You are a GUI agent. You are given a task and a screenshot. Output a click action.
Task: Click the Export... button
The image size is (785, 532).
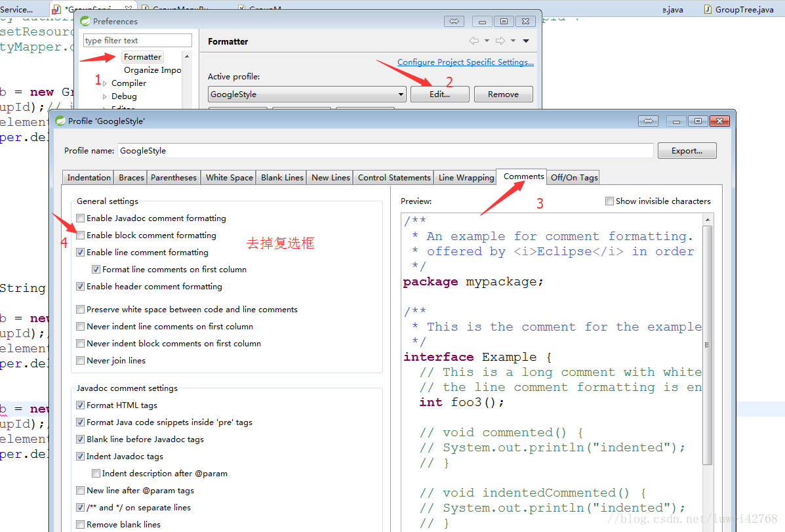click(687, 151)
